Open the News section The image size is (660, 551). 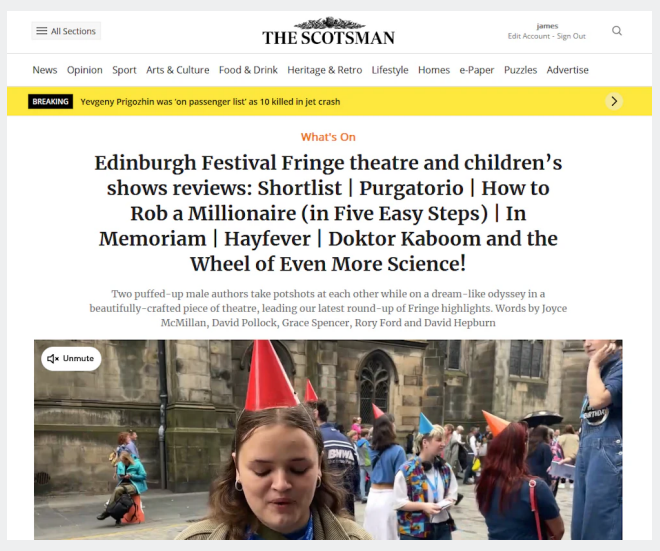point(45,70)
